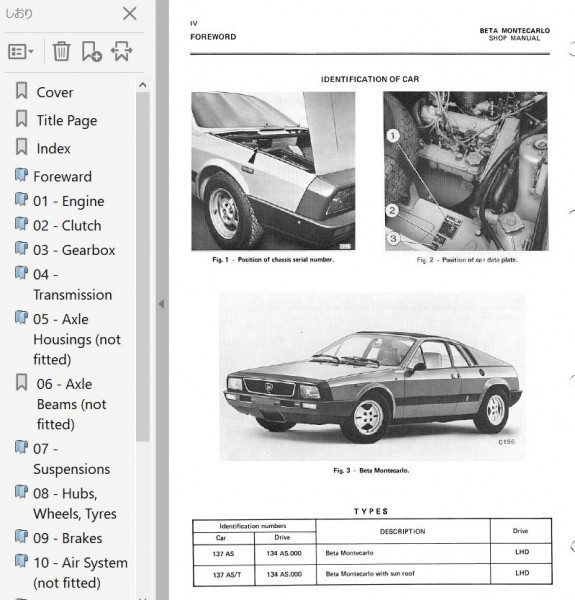
Task: Click 'Position of chassis serial number' caption
Action: tap(286, 259)
